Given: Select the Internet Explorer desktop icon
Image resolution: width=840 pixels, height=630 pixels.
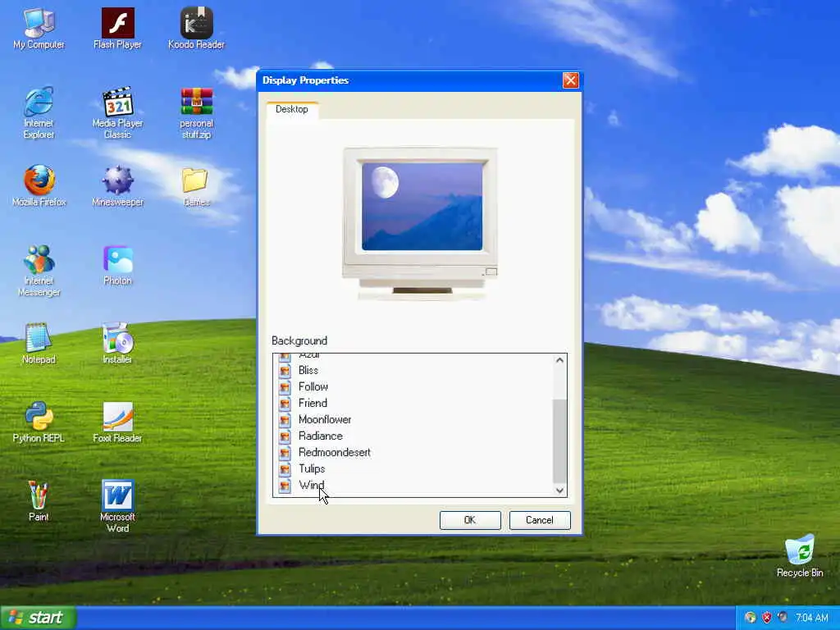Looking at the screenshot, I should [x=39, y=113].
